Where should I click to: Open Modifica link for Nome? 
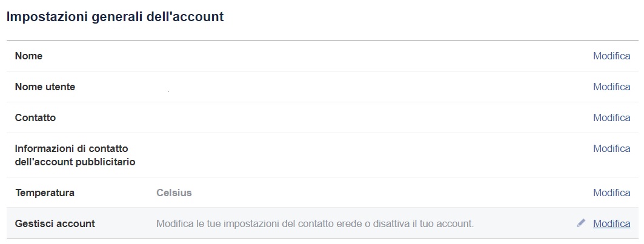611,56
